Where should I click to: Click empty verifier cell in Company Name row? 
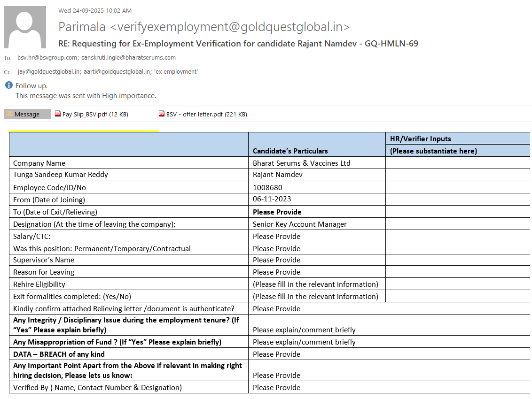point(457,163)
